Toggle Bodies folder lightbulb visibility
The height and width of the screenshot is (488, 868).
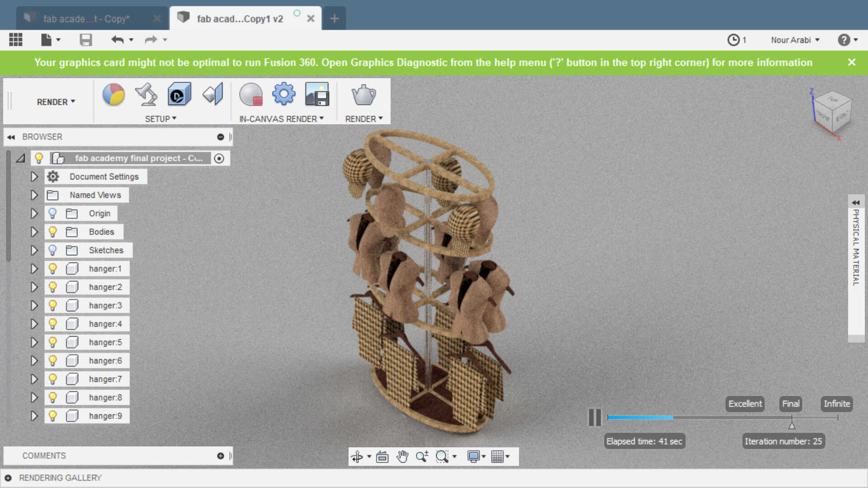(53, 232)
